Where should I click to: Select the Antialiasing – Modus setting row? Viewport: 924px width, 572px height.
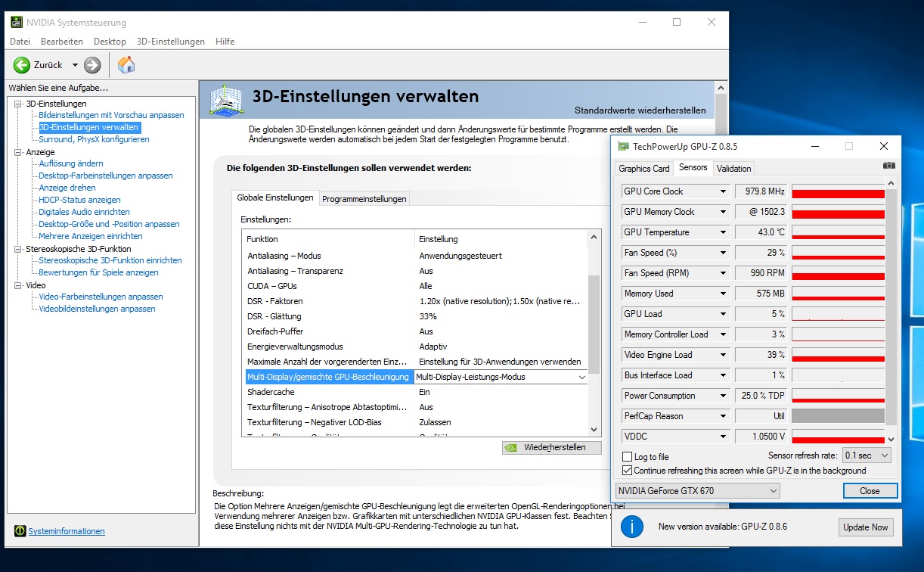click(414, 256)
